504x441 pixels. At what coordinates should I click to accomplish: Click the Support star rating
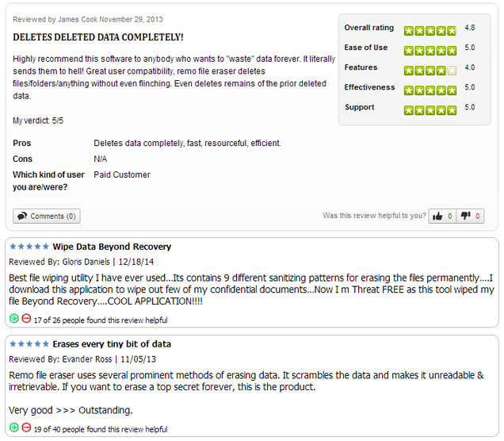pyautogui.click(x=430, y=110)
